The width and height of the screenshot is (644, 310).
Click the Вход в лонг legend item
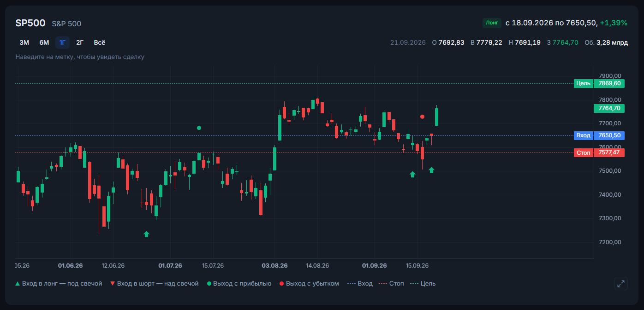[59, 283]
